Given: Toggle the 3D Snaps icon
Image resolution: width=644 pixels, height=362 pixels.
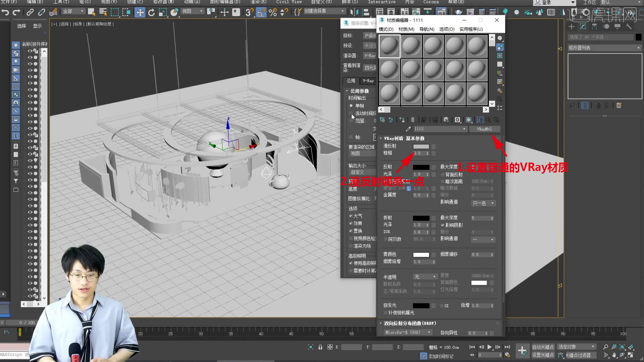Looking at the screenshot, I should (x=249, y=12).
